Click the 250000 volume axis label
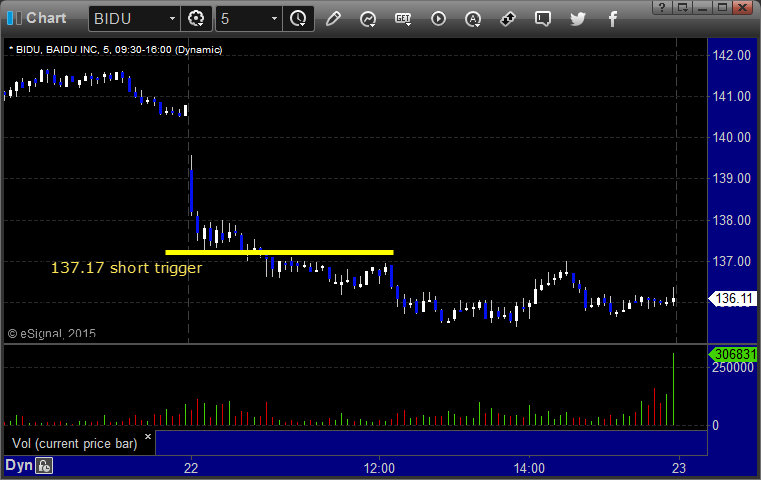761x480 pixels. pyautogui.click(x=733, y=367)
